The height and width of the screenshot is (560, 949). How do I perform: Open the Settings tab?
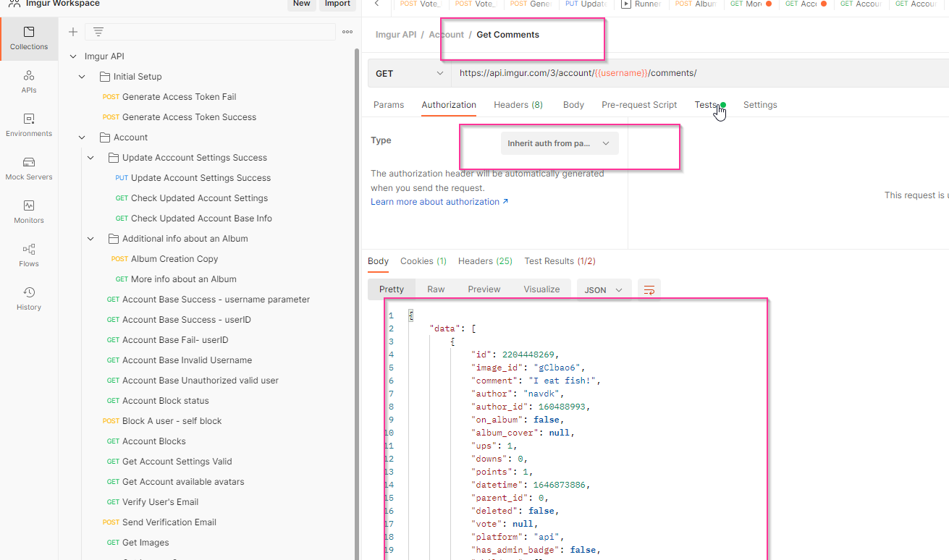tap(760, 105)
